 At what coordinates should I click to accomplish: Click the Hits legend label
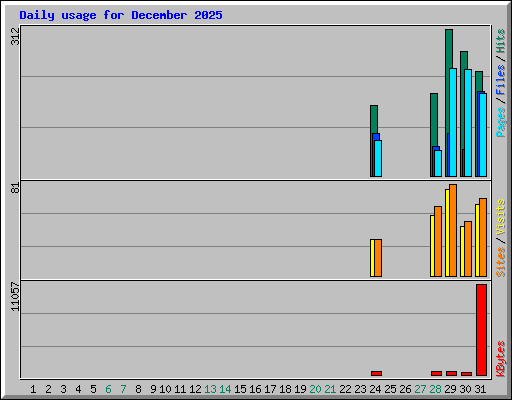[500, 41]
